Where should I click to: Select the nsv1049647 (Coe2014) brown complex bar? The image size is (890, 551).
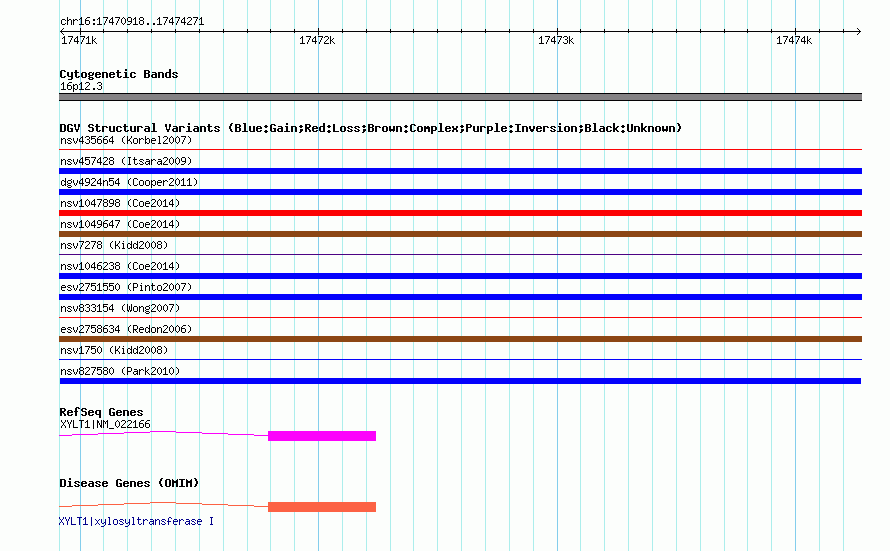[x=460, y=234]
